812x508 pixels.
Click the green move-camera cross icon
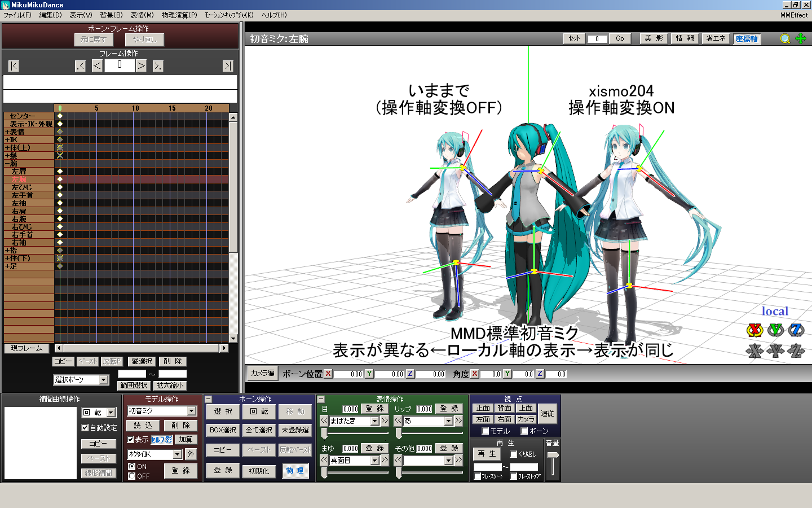click(800, 38)
